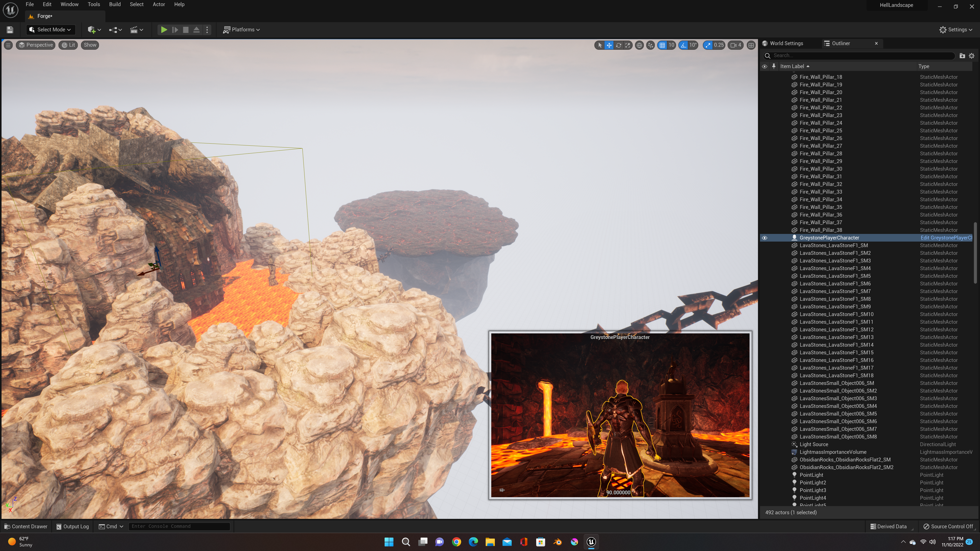This screenshot has height=551, width=980.
Task: Activate the rotate gizmo tool
Action: [x=619, y=45]
